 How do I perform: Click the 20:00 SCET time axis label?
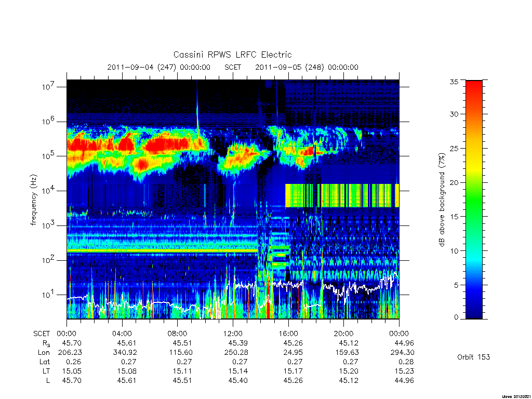click(344, 334)
